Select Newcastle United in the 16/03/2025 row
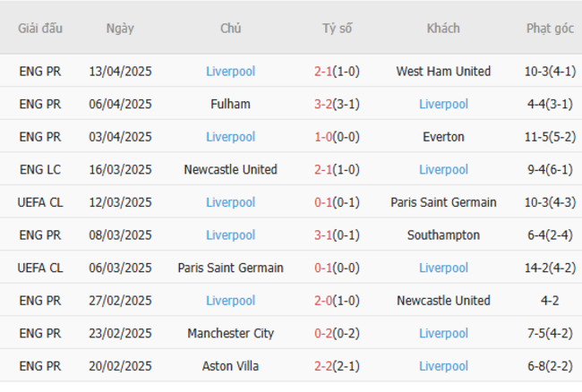Screen dimensions: 582x392 pyautogui.click(x=230, y=169)
